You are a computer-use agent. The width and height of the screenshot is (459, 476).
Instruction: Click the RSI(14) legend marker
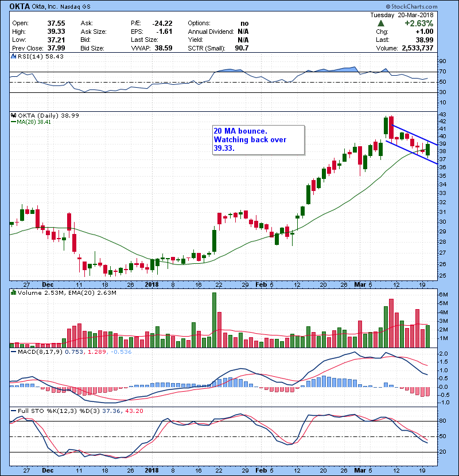click(x=13, y=56)
